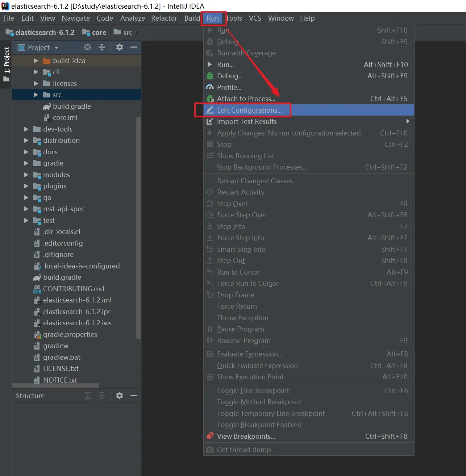Click the build-idea orange folder icon
Screen dimensions: 466x476
47,61
